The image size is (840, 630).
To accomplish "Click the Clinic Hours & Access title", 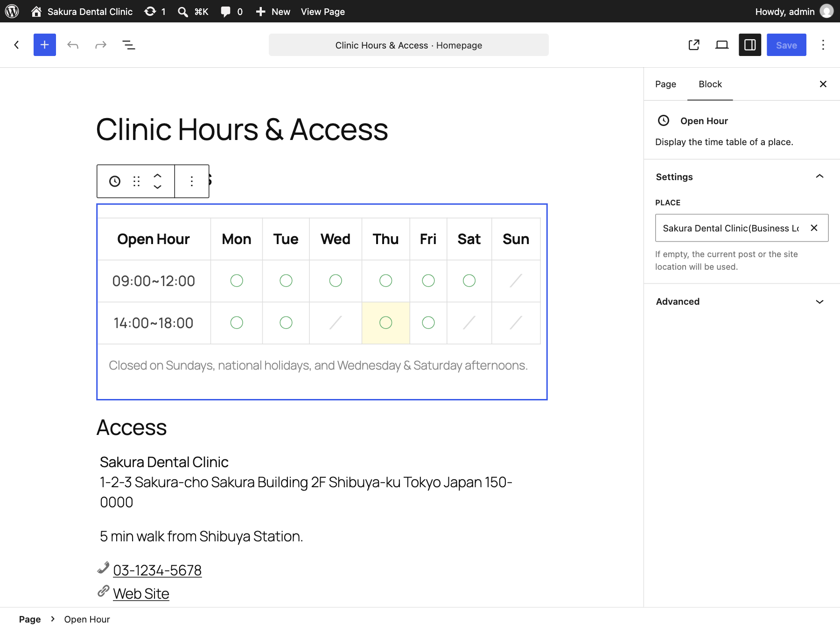I will click(x=242, y=129).
